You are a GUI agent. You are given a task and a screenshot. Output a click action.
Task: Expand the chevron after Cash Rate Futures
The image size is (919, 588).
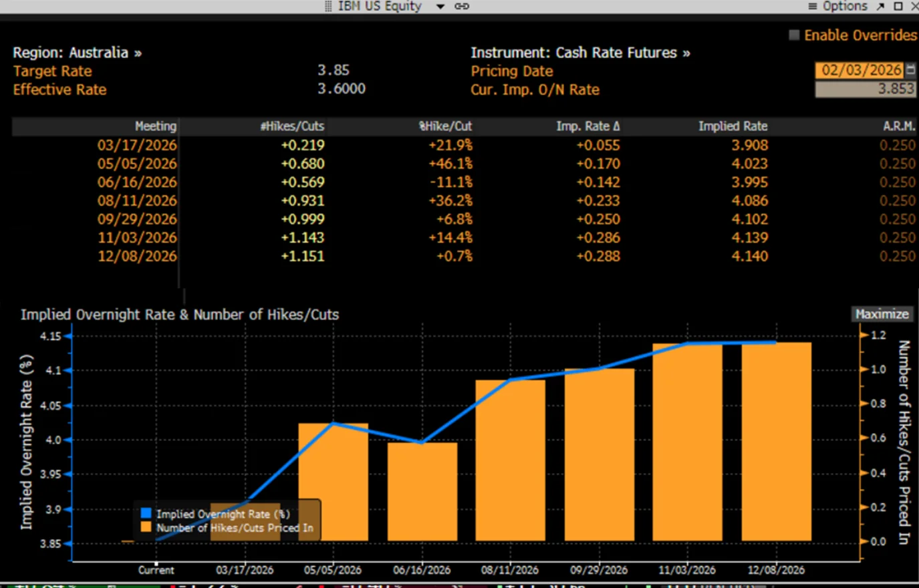click(x=686, y=52)
